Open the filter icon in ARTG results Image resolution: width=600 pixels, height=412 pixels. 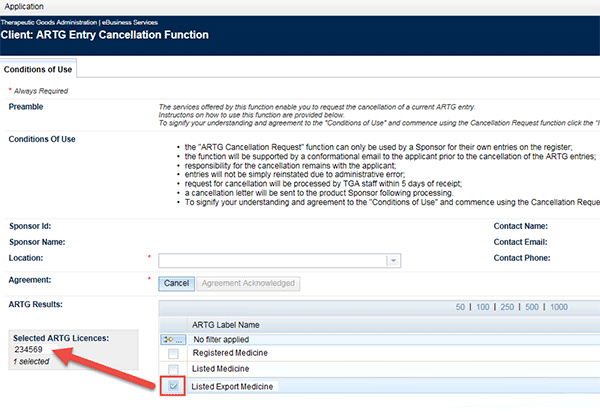174,339
